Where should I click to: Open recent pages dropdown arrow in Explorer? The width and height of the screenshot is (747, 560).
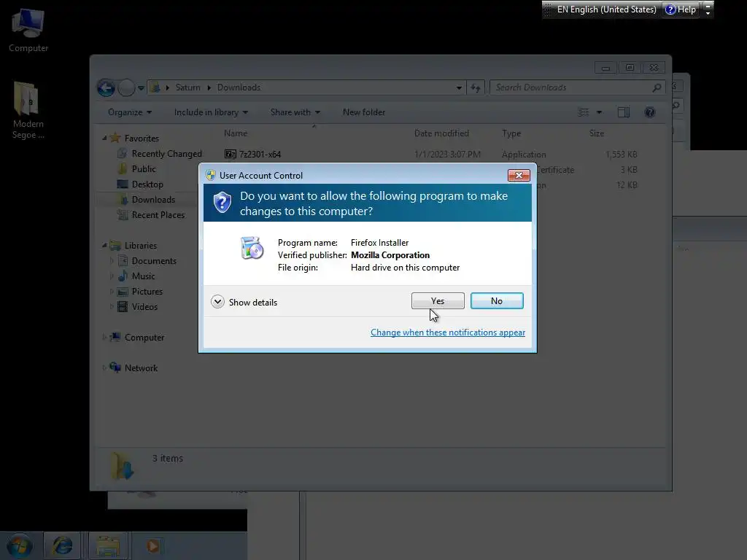pyautogui.click(x=141, y=88)
